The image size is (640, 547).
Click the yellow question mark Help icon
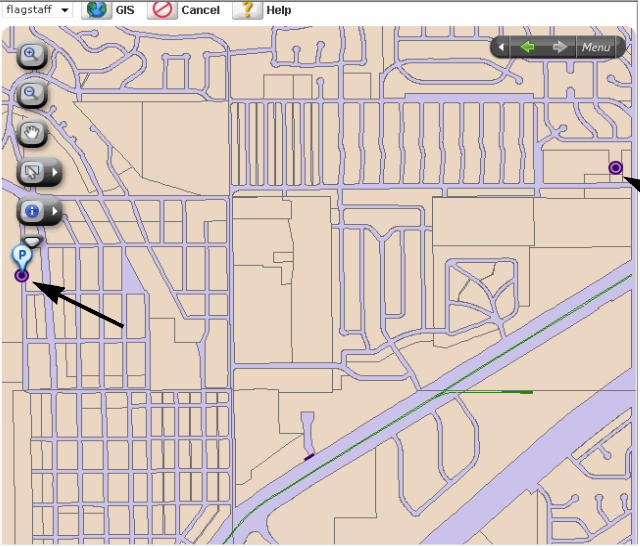(x=248, y=10)
